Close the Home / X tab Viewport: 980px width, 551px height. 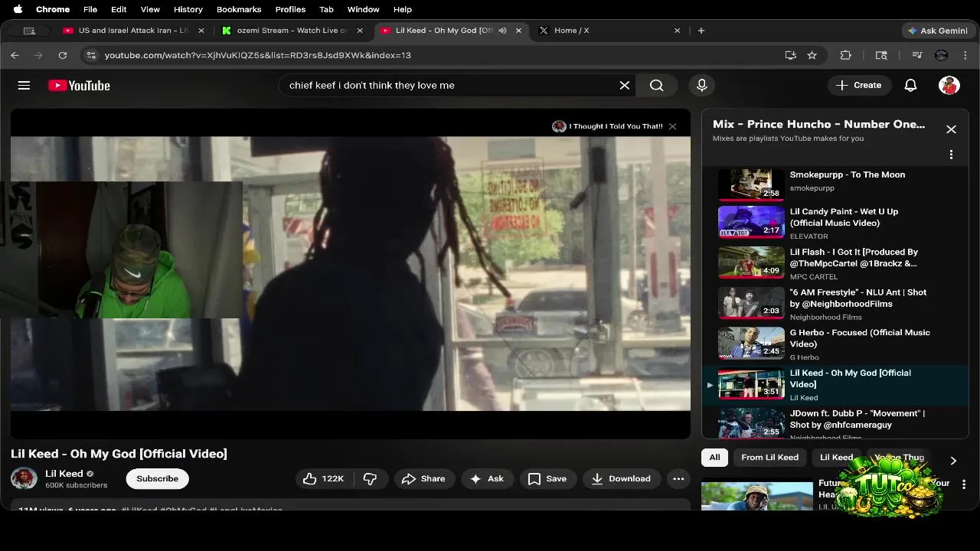click(x=677, y=31)
